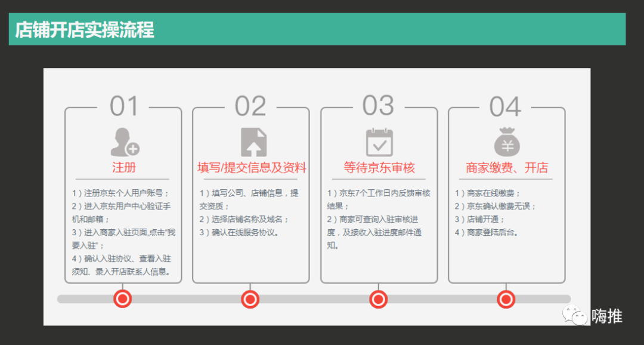Select the red timeline marker under step 03
This screenshot has height=345, width=644.
[378, 299]
